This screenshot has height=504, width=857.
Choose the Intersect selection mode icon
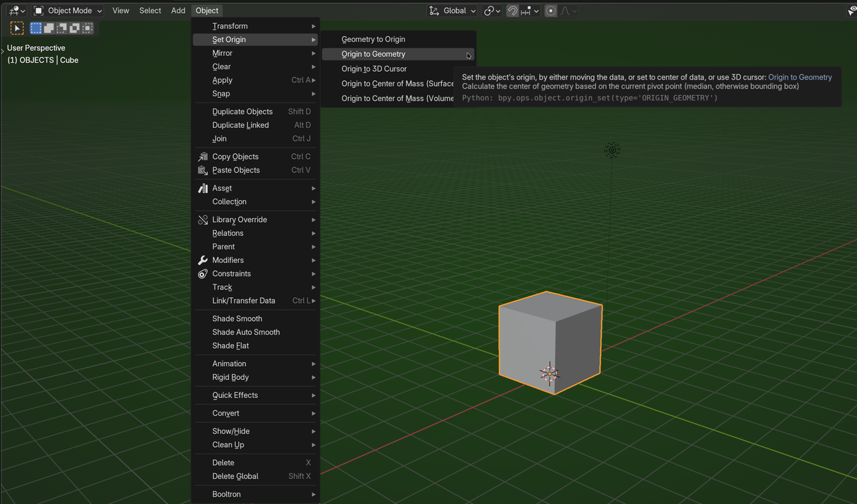(87, 28)
